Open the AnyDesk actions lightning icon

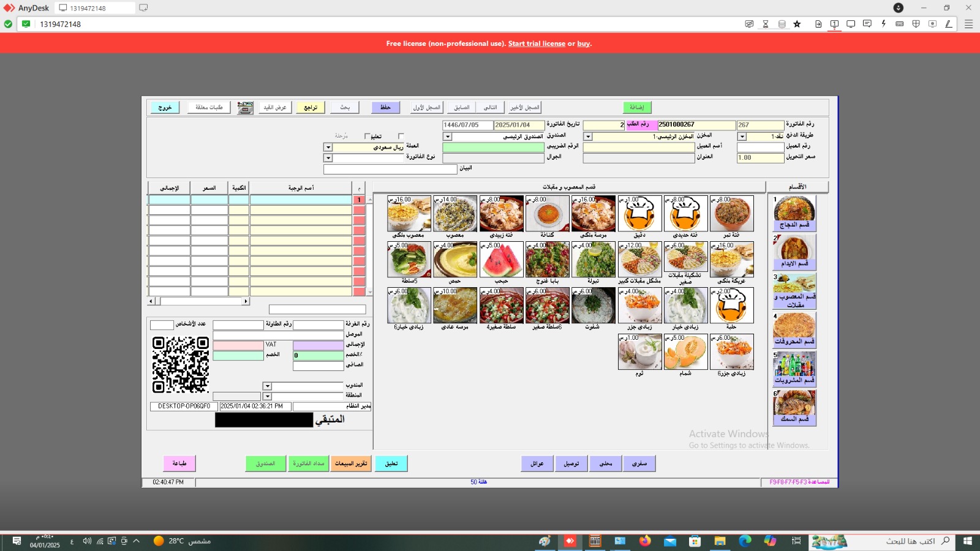pyautogui.click(x=883, y=24)
